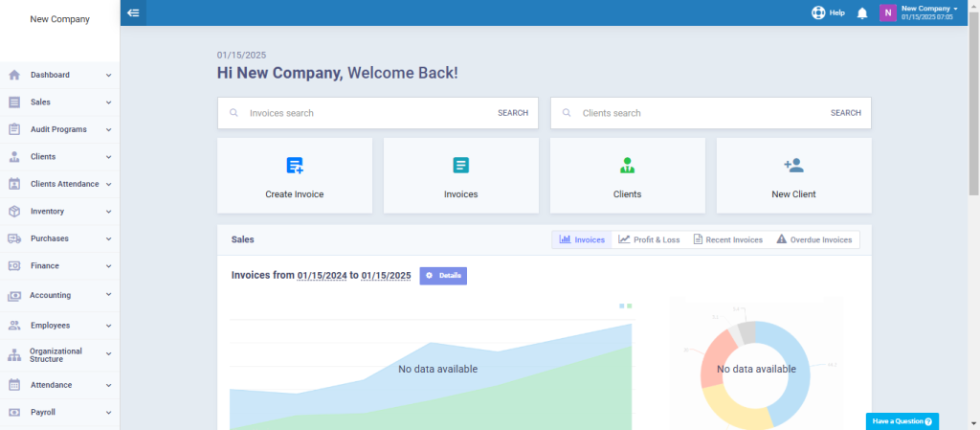The height and width of the screenshot is (430, 980).
Task: Switch to the Overdue Invoices tab
Action: coord(814,240)
